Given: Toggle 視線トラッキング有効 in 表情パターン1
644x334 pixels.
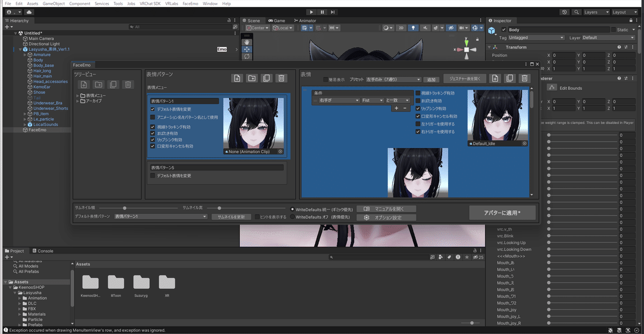Looking at the screenshot, I should [153, 127].
